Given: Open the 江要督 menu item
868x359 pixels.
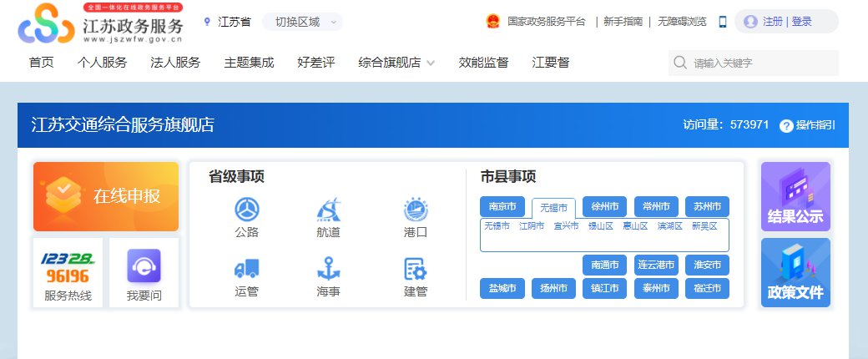Looking at the screenshot, I should click(x=551, y=63).
